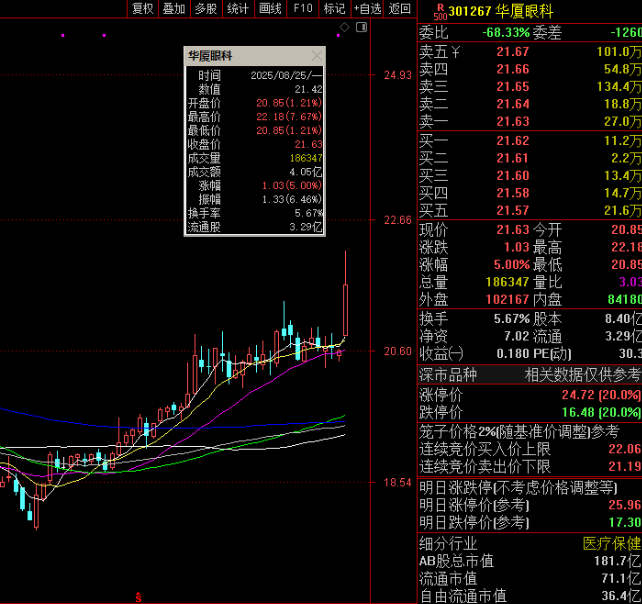Open the 多股 multi-stock view
The width and height of the screenshot is (642, 604).
tap(206, 8)
